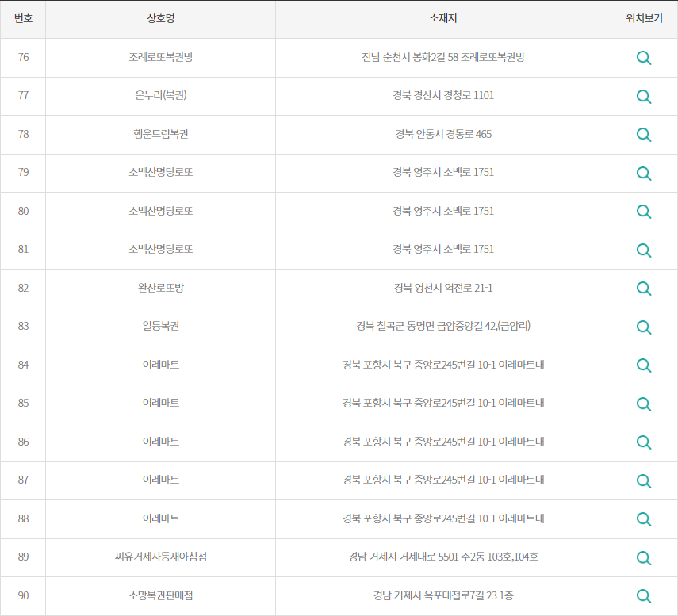Click the location search icon for 일등복권

point(643,327)
